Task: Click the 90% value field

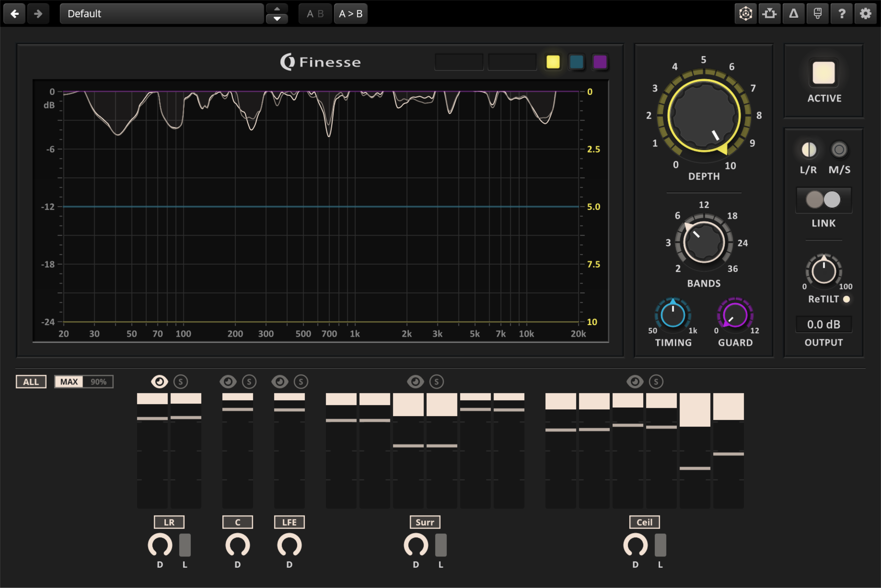Action: 98,382
